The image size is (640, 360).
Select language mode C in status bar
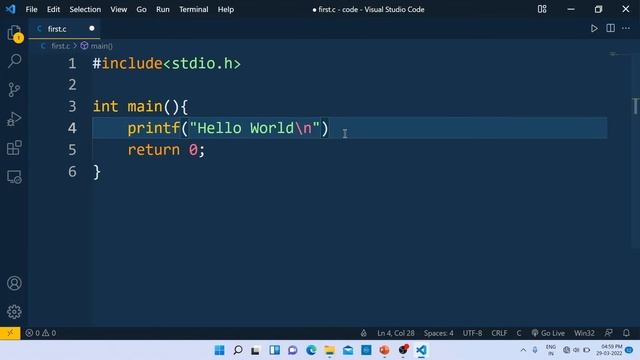click(519, 333)
